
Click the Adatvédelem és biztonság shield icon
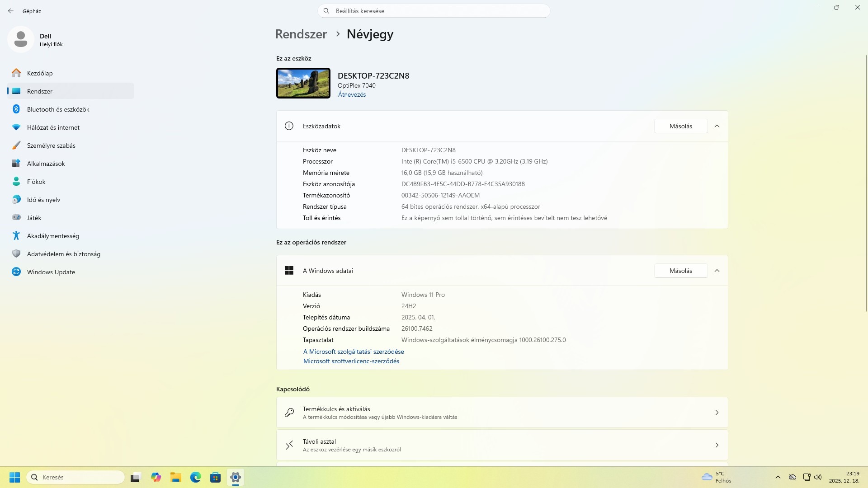tap(16, 254)
